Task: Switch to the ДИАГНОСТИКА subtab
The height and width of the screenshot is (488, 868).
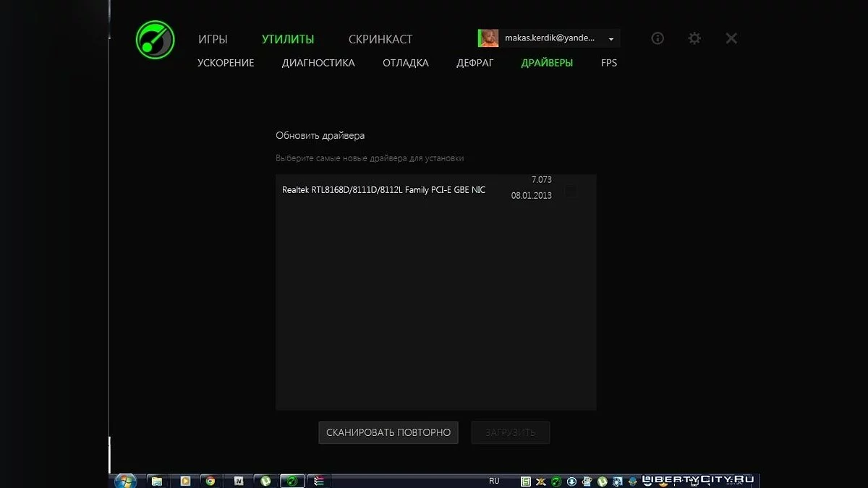Action: click(318, 63)
